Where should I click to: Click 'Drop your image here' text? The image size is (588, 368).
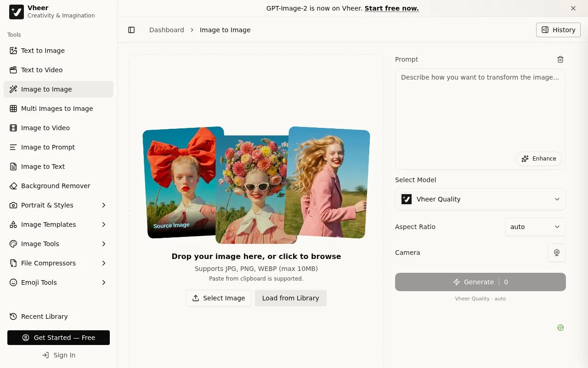pyautogui.click(x=256, y=256)
